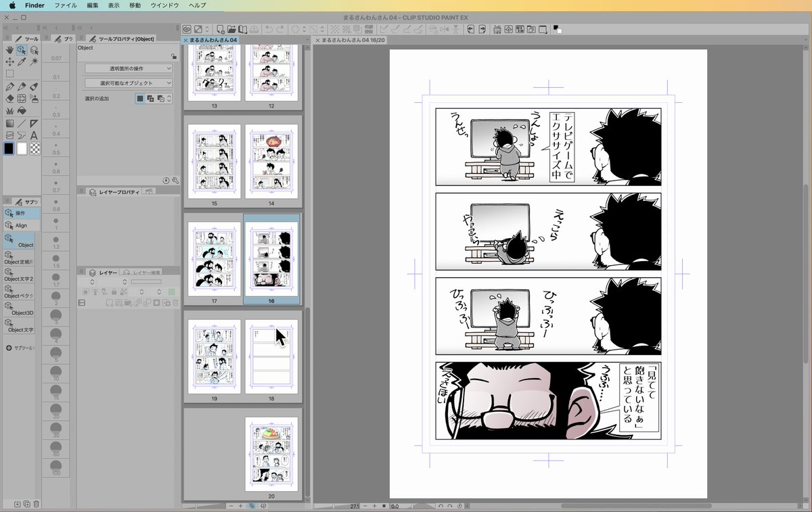Expand the 選択の追加 stepper arrows
The height and width of the screenshot is (512, 812).
coord(169,98)
